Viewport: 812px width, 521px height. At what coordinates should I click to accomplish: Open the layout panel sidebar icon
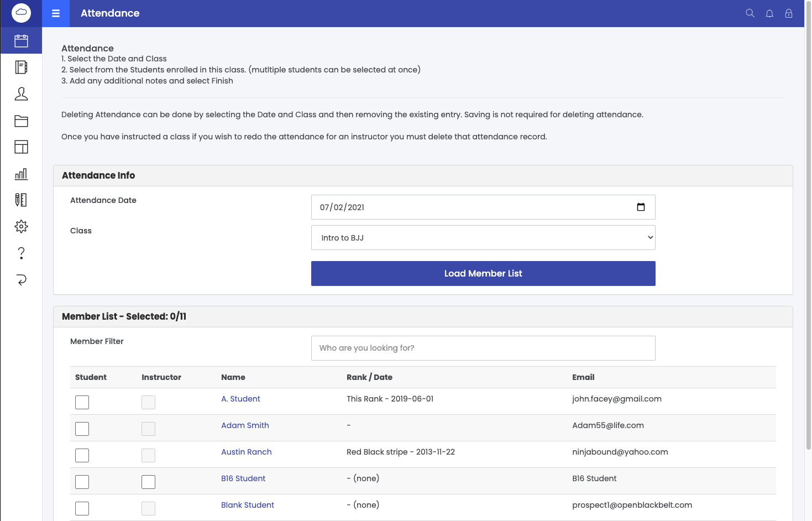click(21, 147)
